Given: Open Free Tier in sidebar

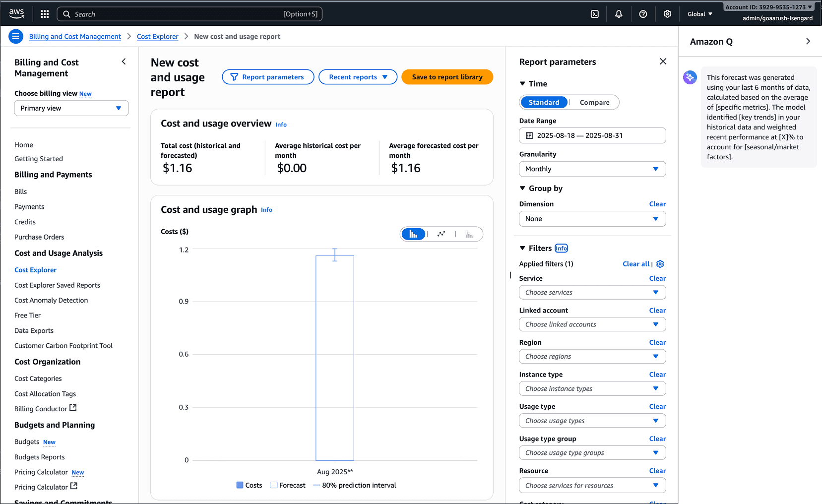Looking at the screenshot, I should pos(27,315).
